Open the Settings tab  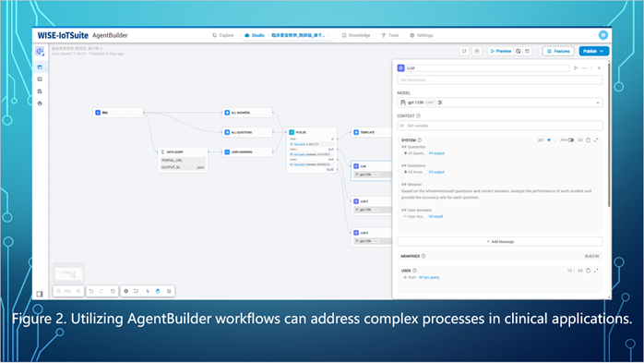pos(422,35)
